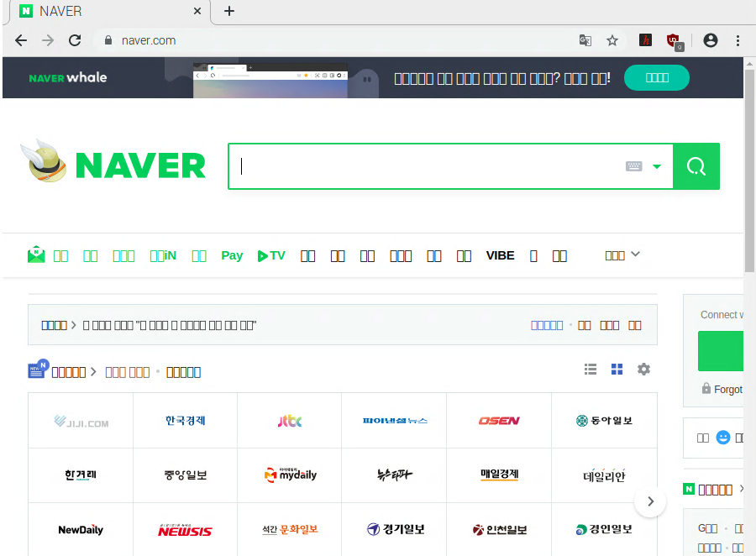Open the jtbc press tile
Image resolution: width=756 pixels, height=556 pixels.
pyautogui.click(x=290, y=421)
